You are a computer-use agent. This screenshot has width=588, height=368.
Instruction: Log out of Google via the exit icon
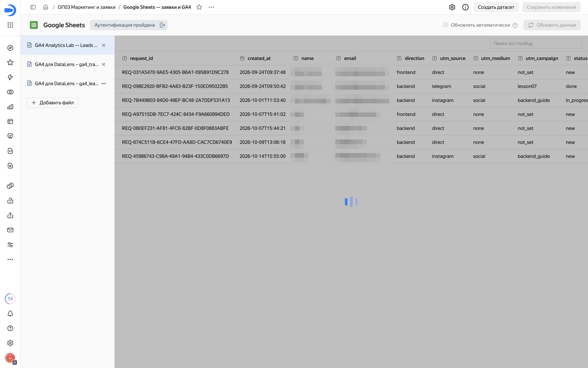pyautogui.click(x=162, y=25)
